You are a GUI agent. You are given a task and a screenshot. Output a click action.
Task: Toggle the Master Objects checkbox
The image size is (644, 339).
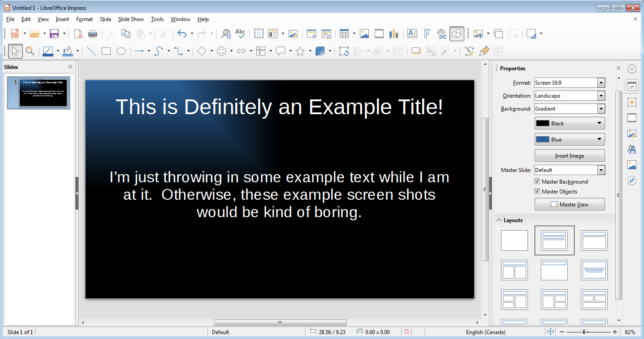pyautogui.click(x=537, y=191)
